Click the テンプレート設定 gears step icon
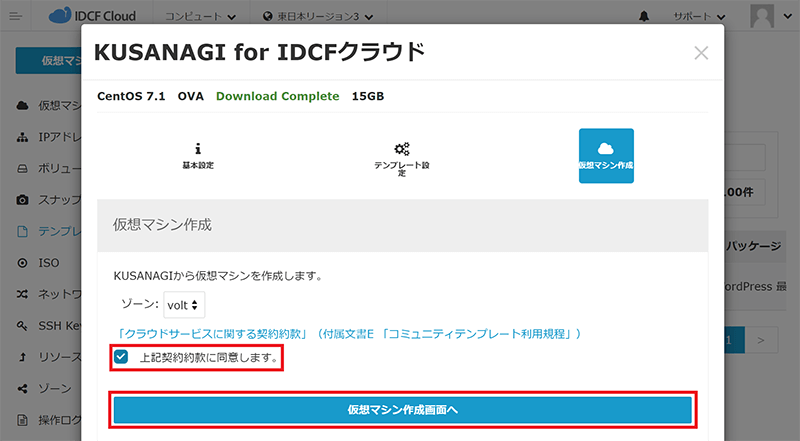 (x=401, y=147)
